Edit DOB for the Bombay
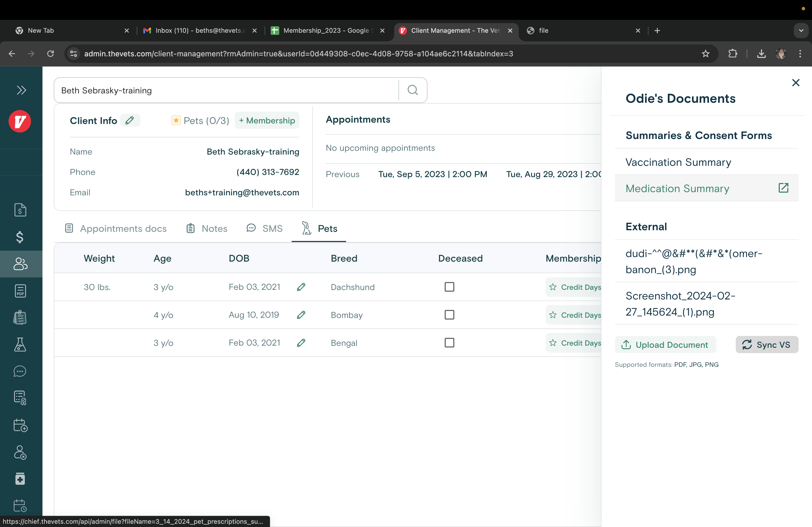This screenshot has width=812, height=527. click(301, 315)
